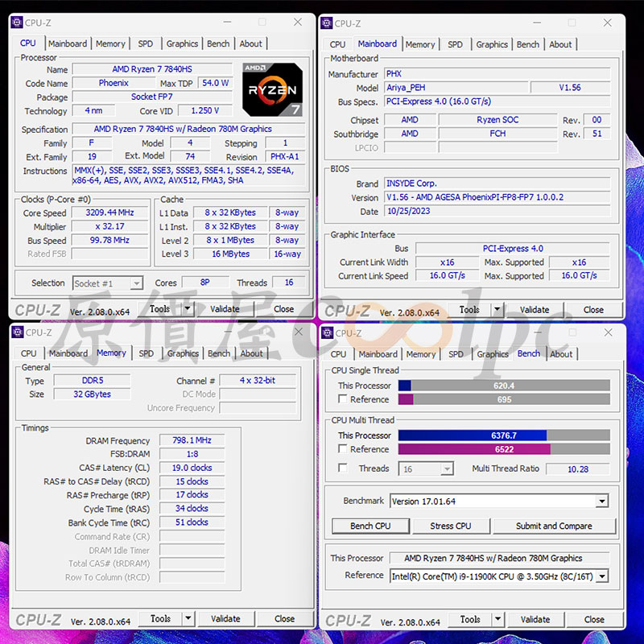Switch to the Mainboard tab in the CPU-tab window
Image resolution: width=644 pixels, height=644 pixels.
pos(68,43)
